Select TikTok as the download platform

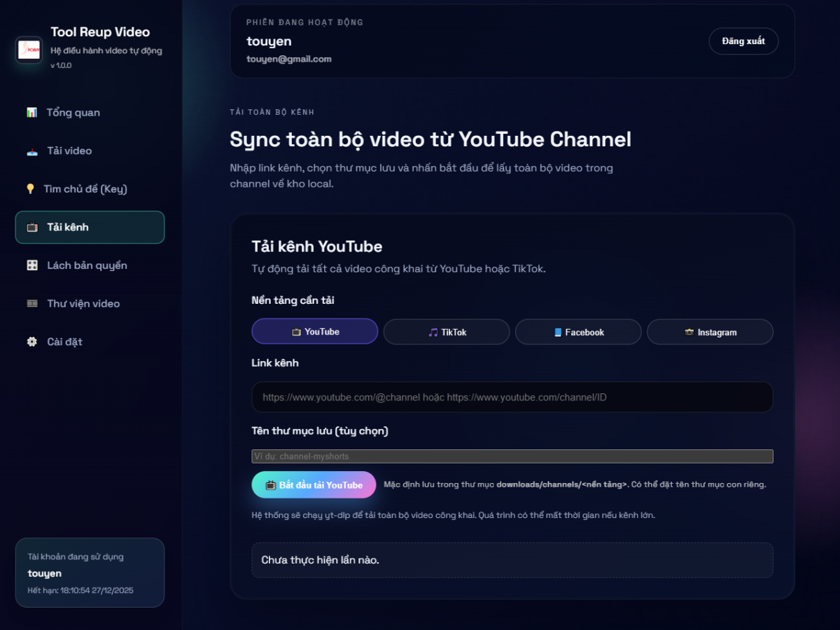coord(447,332)
